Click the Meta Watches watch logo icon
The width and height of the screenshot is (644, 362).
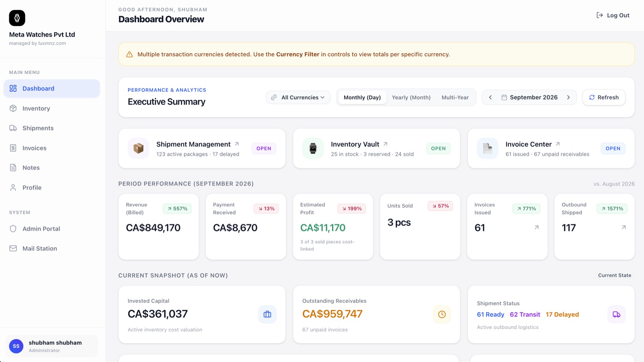pos(17,18)
